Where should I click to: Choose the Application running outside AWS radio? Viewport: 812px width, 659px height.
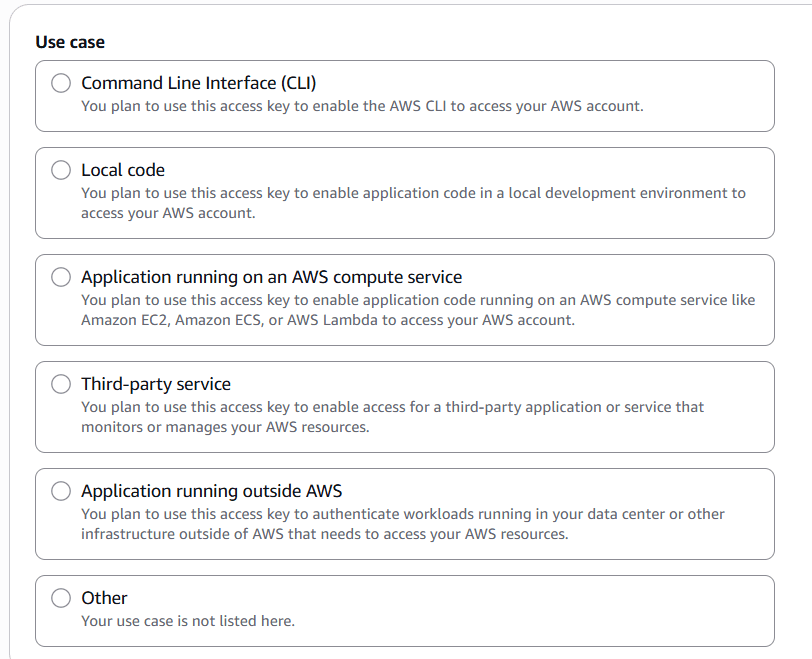tap(61, 492)
